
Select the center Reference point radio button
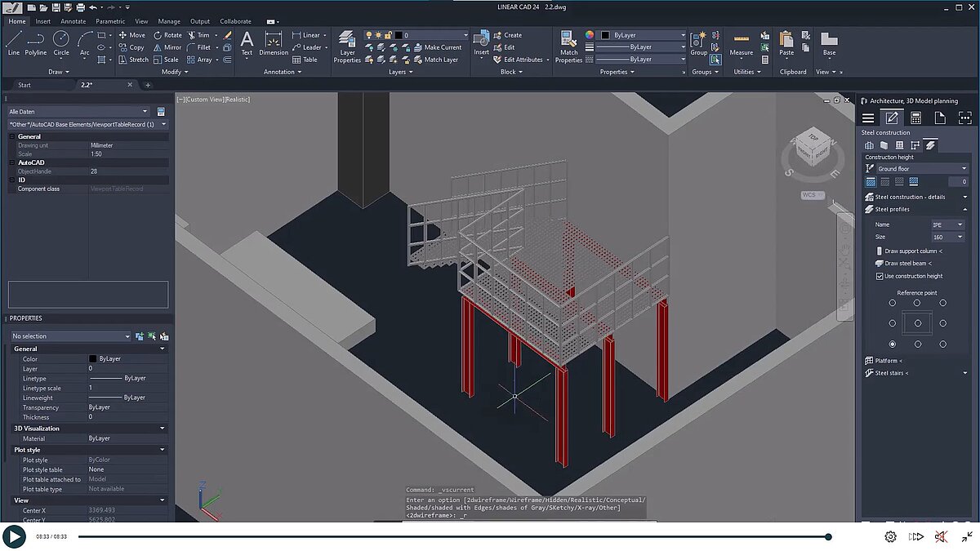(918, 322)
